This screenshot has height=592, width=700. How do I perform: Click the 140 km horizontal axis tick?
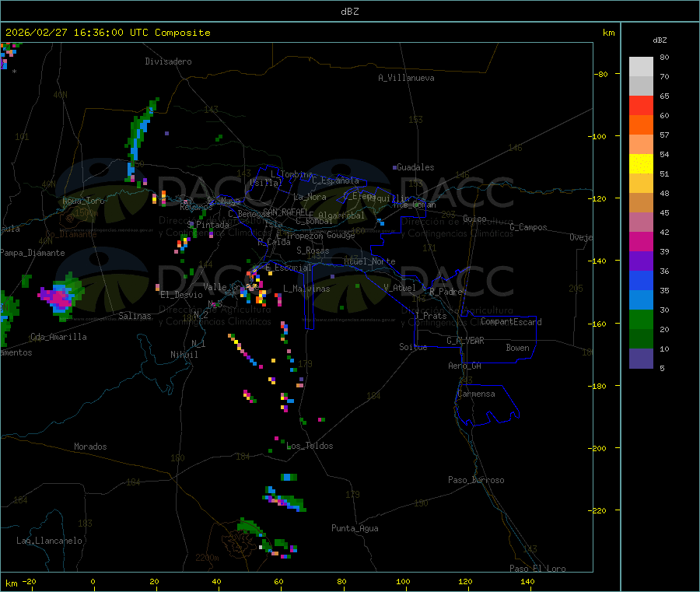[x=527, y=581]
